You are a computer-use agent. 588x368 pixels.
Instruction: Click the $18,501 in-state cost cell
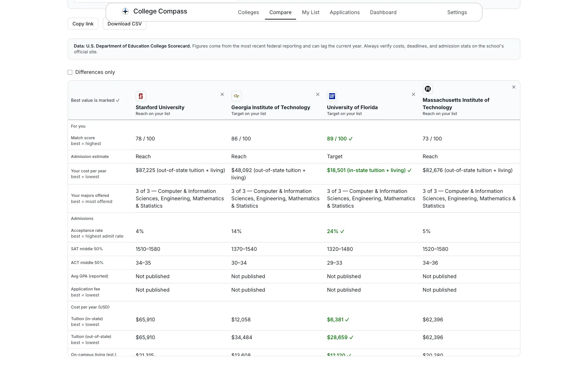click(369, 170)
